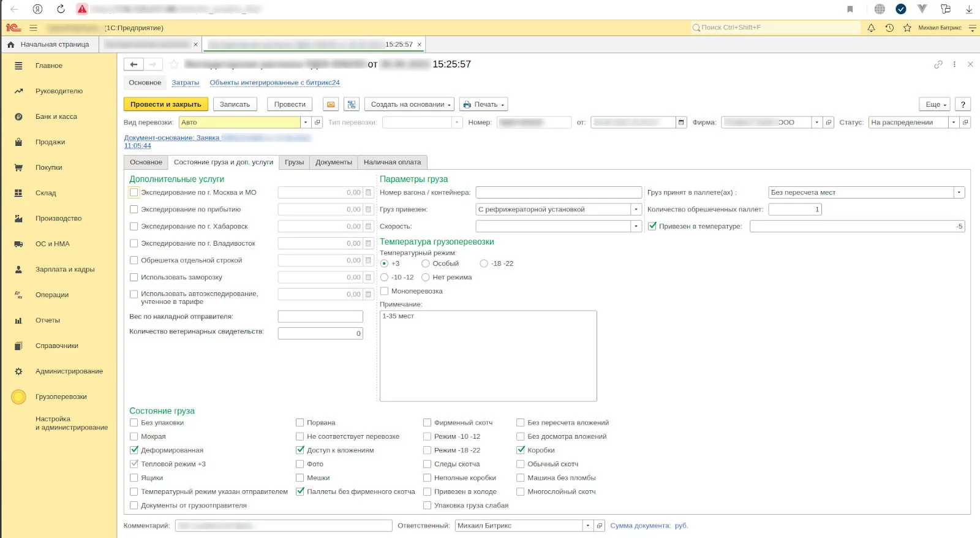
Task: Click the copy link chain icon
Action: point(938,64)
